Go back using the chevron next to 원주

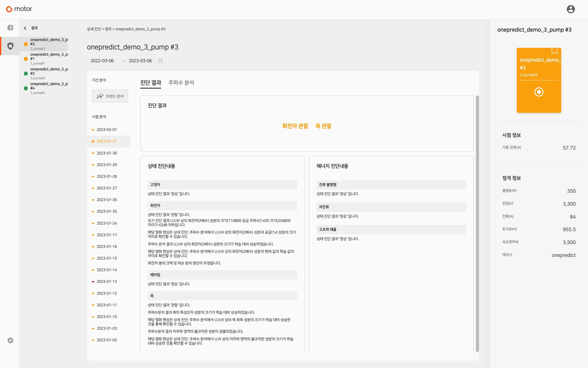[25, 28]
